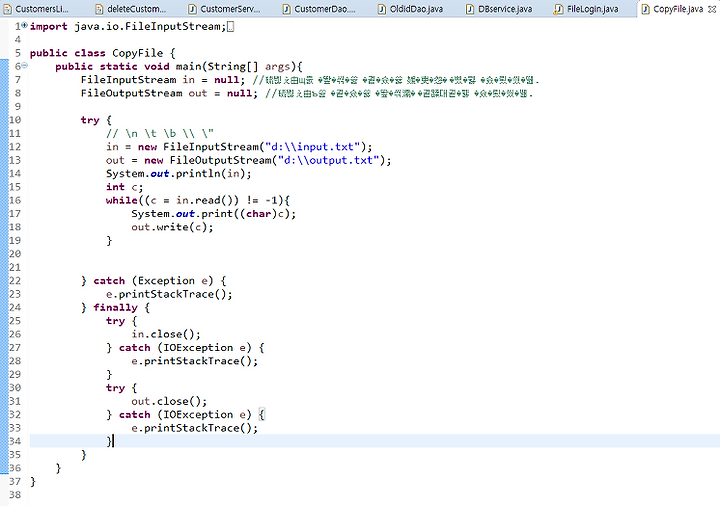This screenshot has height=506, width=720.
Task: Select the CopyFile.java tab
Action: point(678,9)
